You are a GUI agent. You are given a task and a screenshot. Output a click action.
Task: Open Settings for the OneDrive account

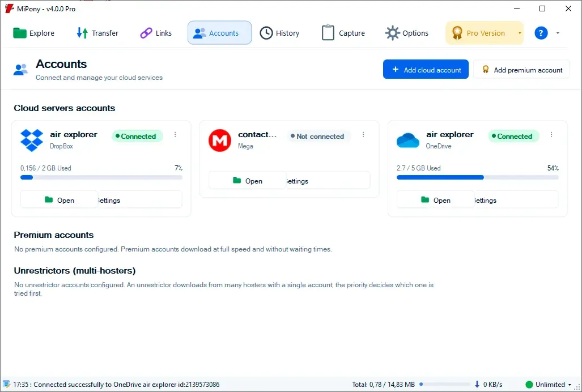[516, 200]
